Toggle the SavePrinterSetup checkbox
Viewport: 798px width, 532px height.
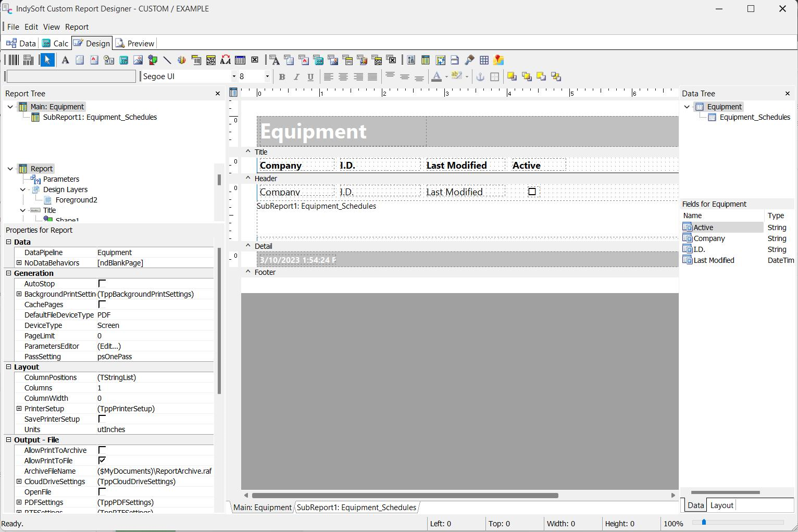[102, 419]
